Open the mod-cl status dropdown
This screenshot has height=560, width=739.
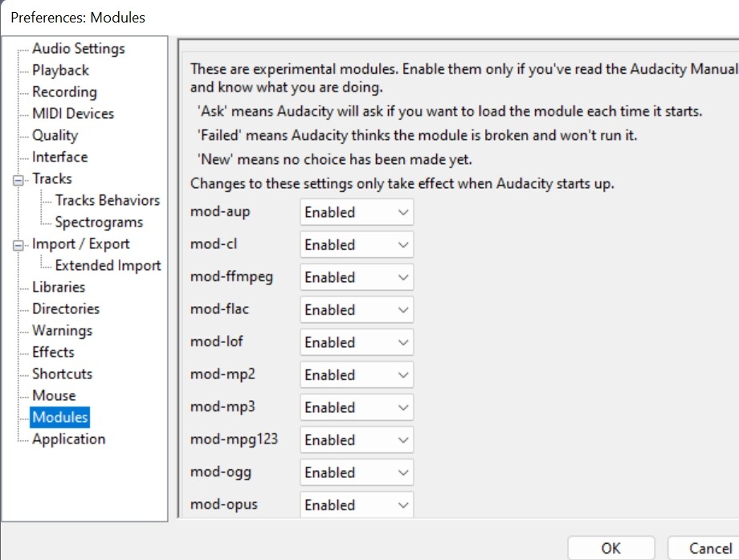point(357,245)
